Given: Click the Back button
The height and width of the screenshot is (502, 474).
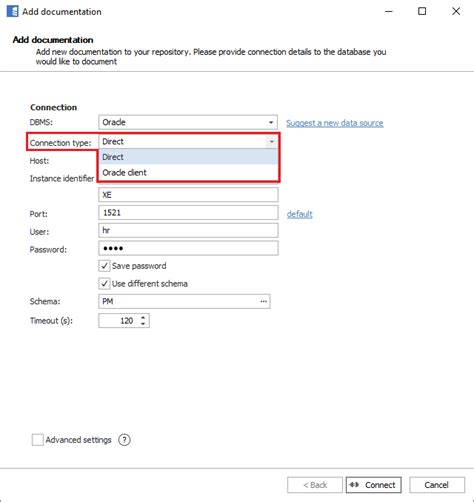Looking at the screenshot, I should [x=315, y=485].
